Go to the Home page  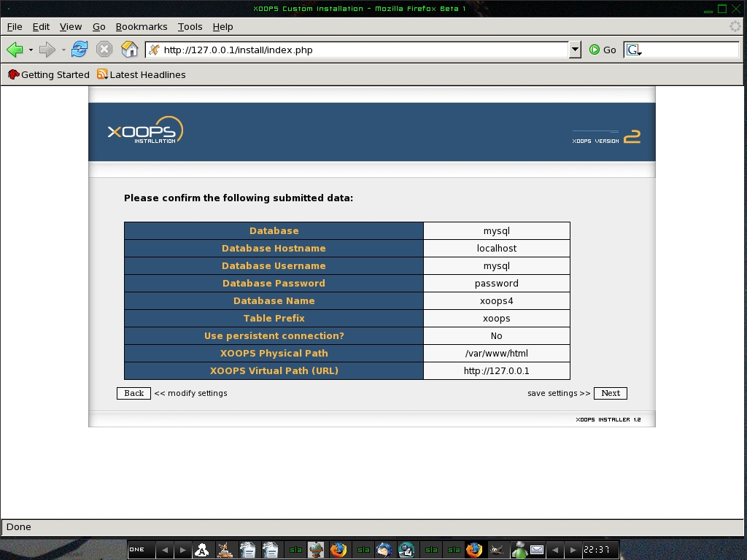click(129, 50)
